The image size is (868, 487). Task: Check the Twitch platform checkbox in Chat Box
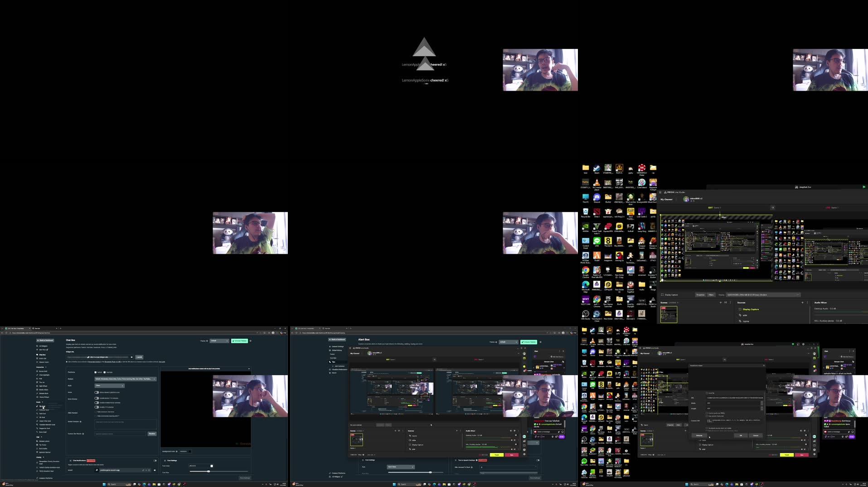95,372
